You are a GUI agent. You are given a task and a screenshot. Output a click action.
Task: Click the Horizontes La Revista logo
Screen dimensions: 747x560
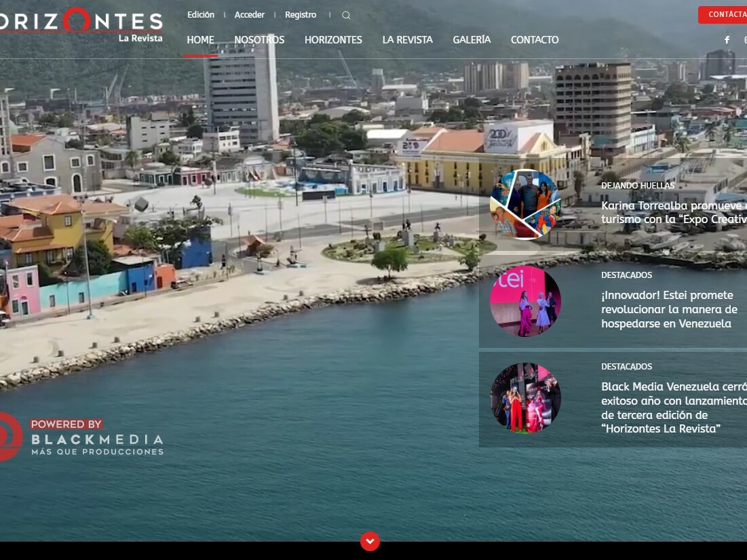(x=81, y=25)
